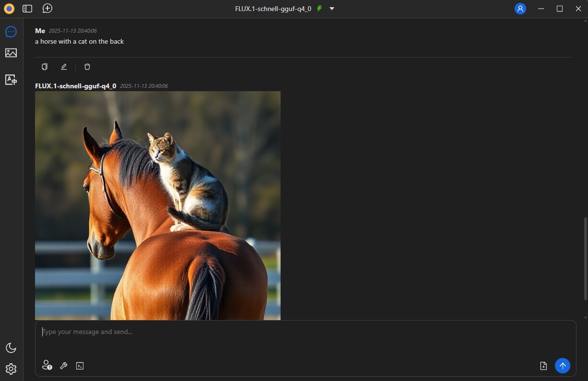Edit the user message with pencil icon
This screenshot has height=381, width=588.
pyautogui.click(x=64, y=67)
